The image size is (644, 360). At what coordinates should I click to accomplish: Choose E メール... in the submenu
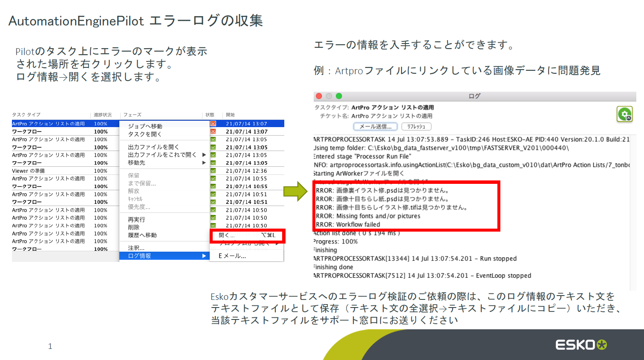[x=232, y=256]
